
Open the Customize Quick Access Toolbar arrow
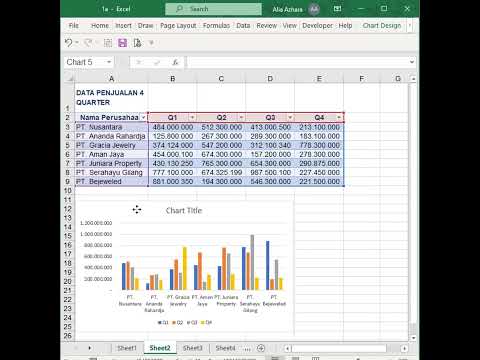pyautogui.click(x=151, y=43)
